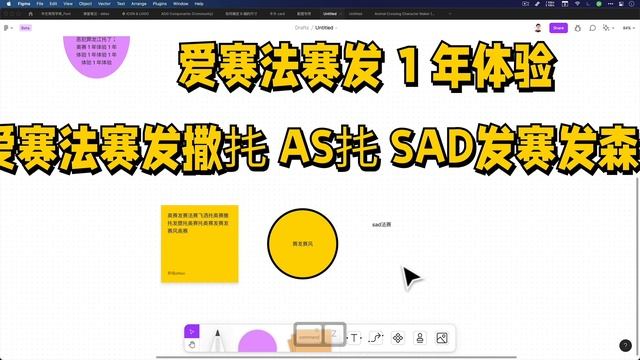Open the Arrange menu
The width and height of the screenshot is (640, 360).
139,4
